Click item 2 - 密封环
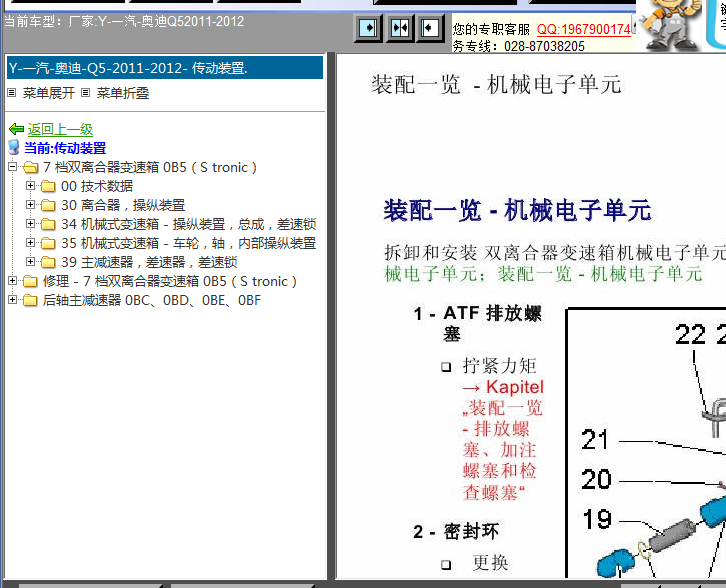 pyautogui.click(x=457, y=532)
